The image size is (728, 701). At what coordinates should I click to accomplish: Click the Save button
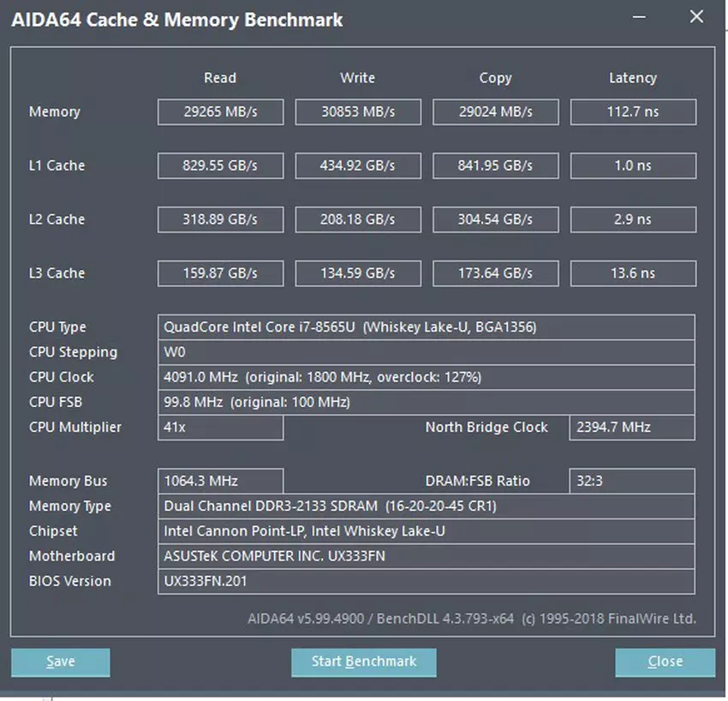[x=61, y=662]
